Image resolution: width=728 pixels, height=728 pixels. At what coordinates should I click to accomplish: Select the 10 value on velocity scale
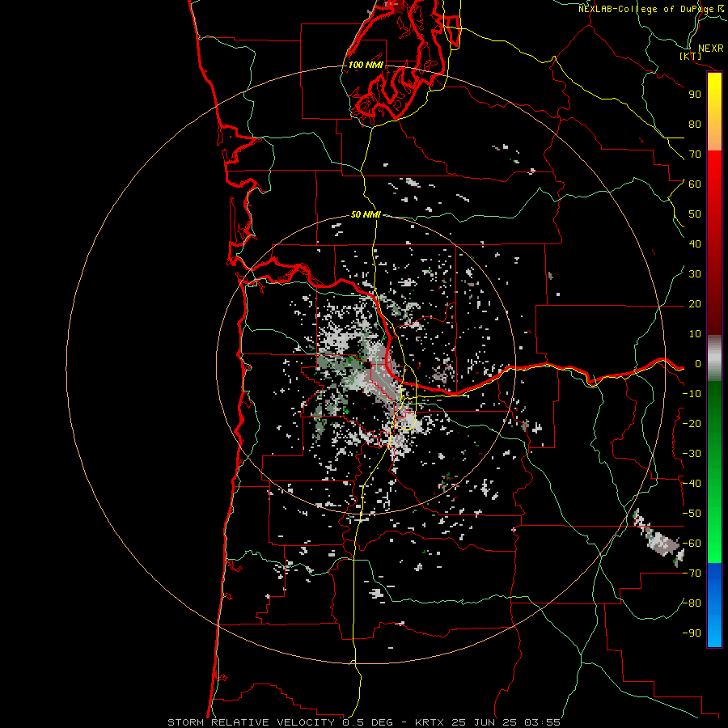(695, 334)
